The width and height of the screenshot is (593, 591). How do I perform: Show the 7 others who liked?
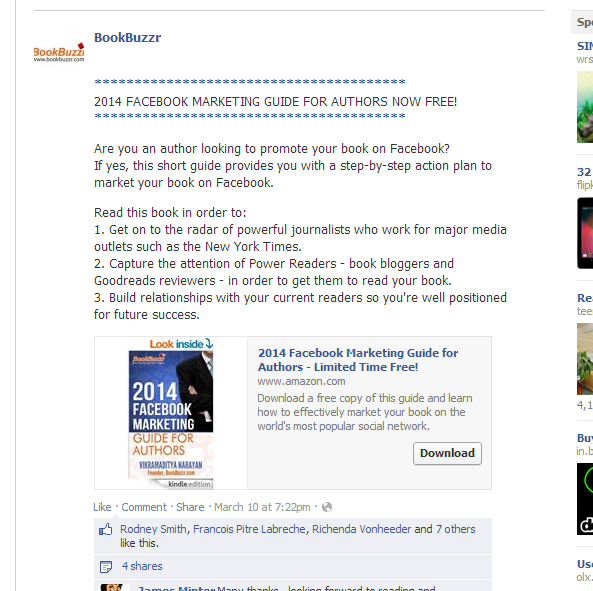click(455, 529)
